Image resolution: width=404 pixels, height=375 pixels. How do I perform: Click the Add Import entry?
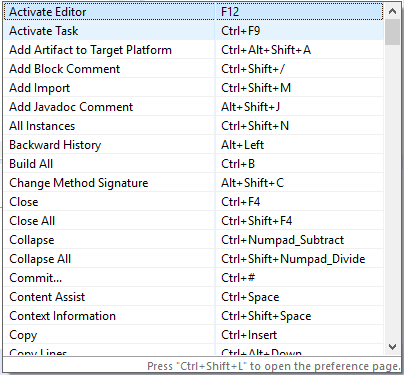tap(193, 88)
